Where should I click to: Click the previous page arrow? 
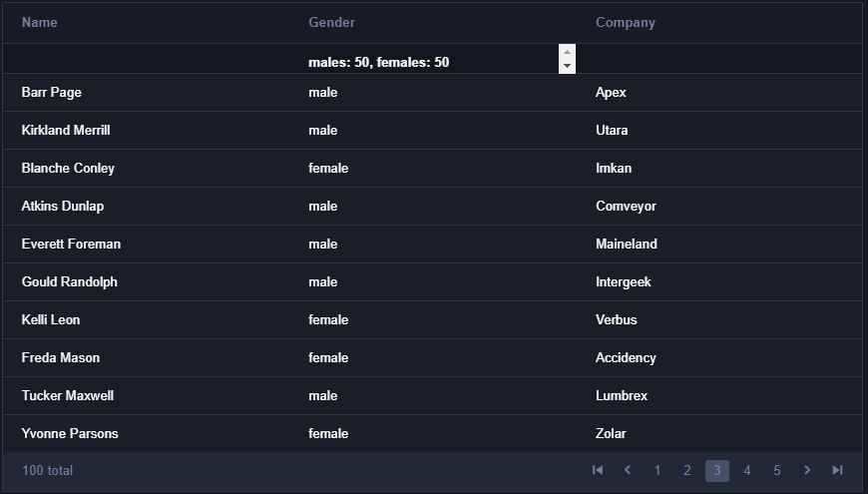[x=628, y=470]
